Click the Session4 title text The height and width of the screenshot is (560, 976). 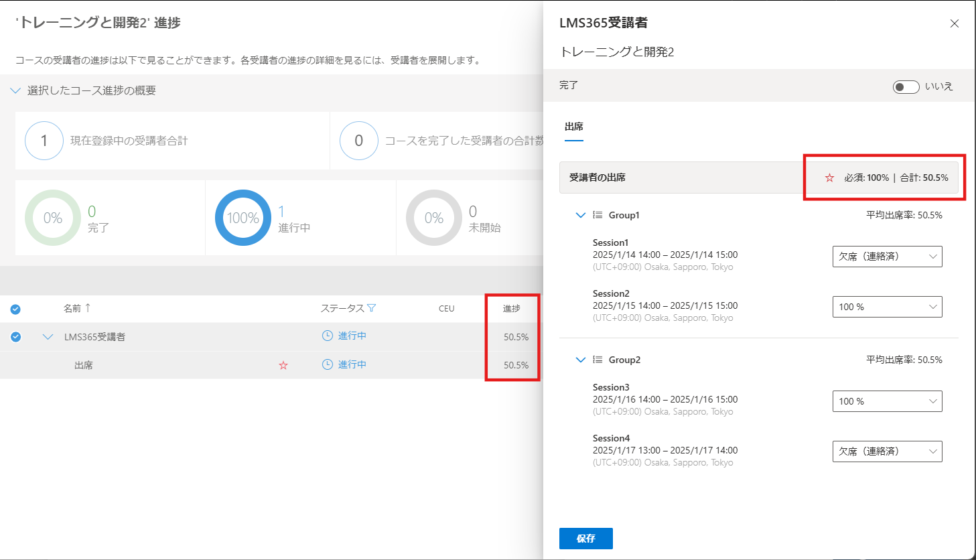click(x=612, y=438)
